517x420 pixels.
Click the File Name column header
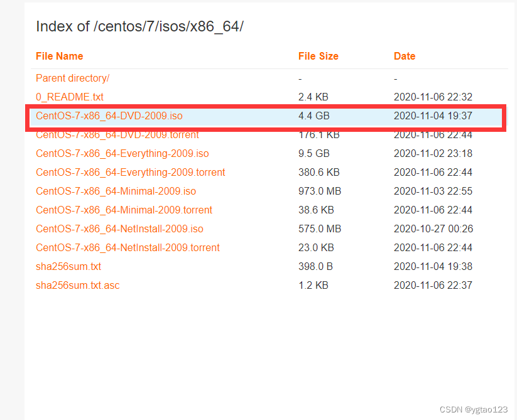(x=59, y=56)
